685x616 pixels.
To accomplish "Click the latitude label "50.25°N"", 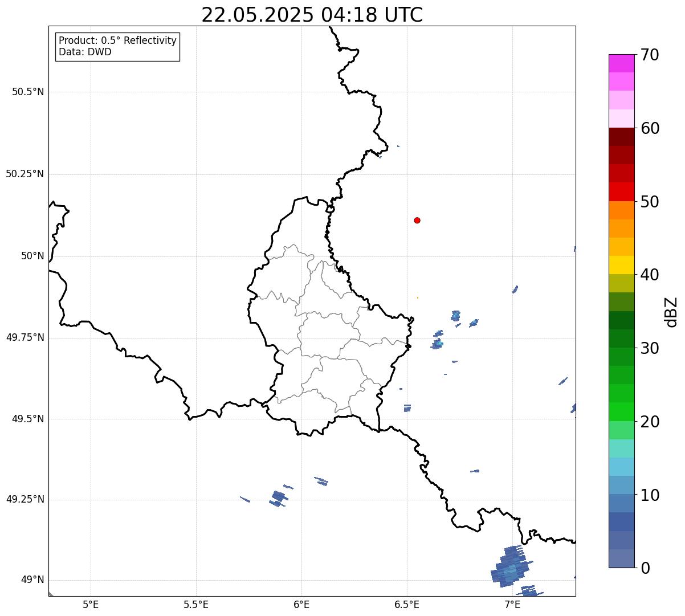I will point(25,174).
